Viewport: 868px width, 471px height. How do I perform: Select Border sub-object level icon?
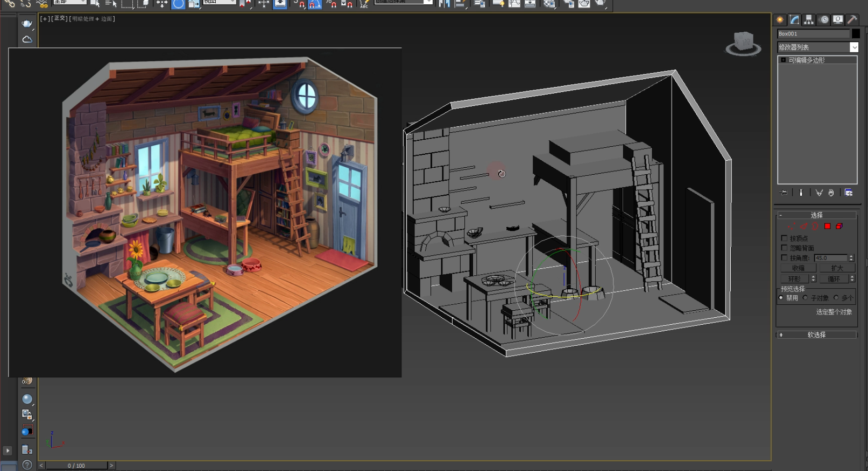815,226
